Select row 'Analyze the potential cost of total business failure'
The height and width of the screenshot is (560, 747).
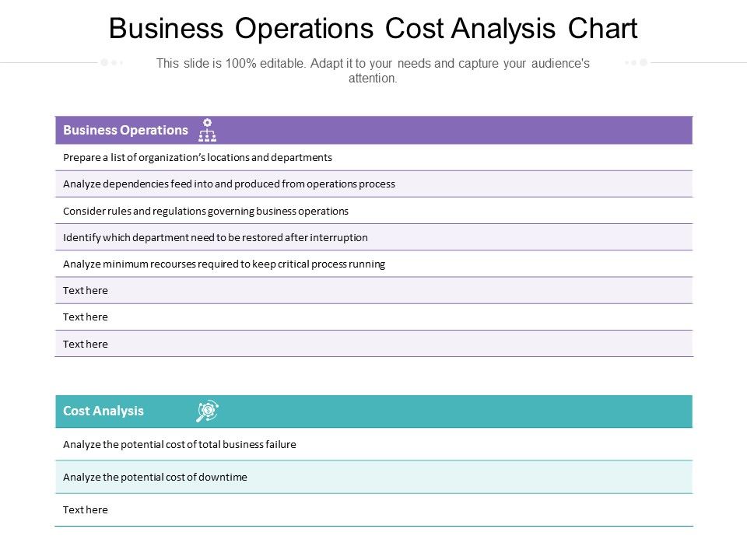pyautogui.click(x=374, y=444)
